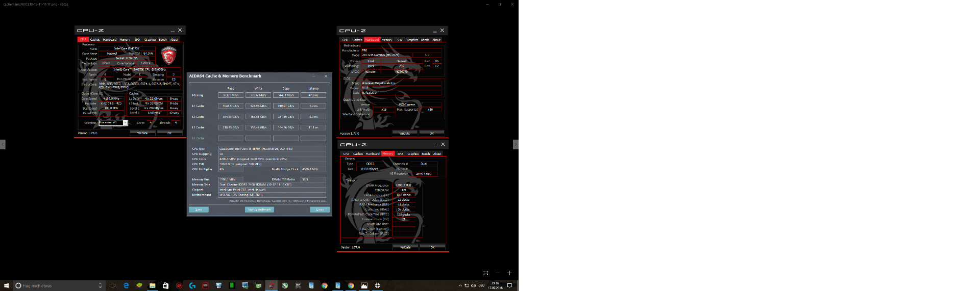Viewport: 980px width, 291px height.
Task: Click the Motherboard field in AIDA64
Action: click(x=272, y=195)
